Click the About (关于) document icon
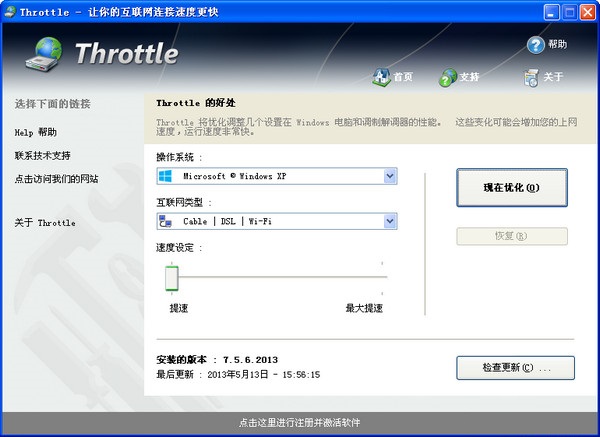The height and width of the screenshot is (437, 600). [x=531, y=78]
